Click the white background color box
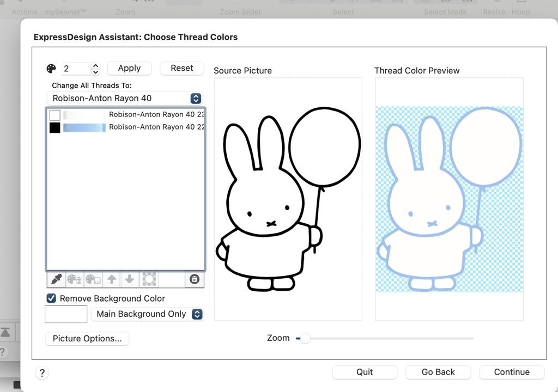 pyautogui.click(x=66, y=314)
